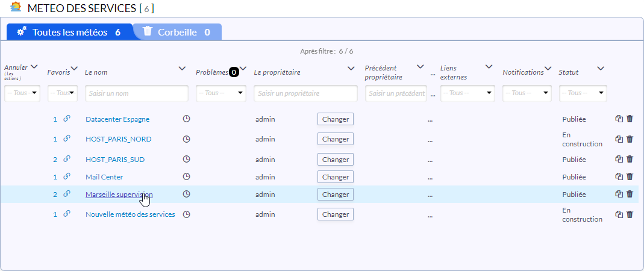Click the Saisir un propriétaire input field
The image size is (644, 271).
coord(305,93)
